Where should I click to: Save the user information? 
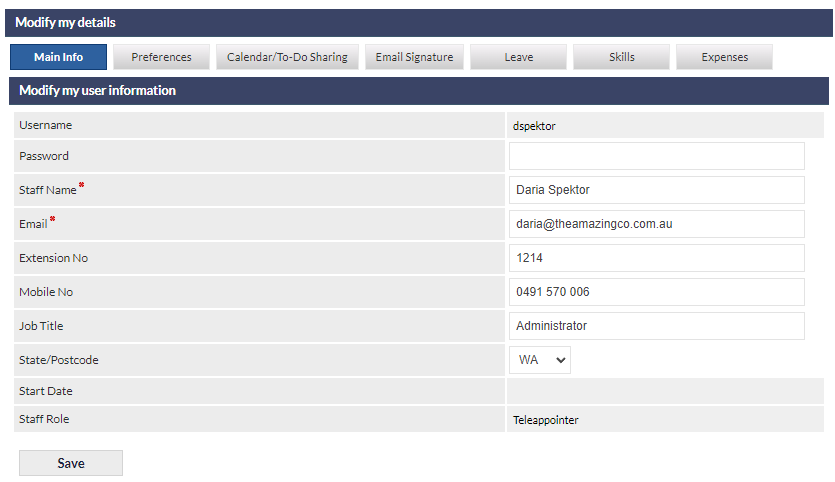(71, 463)
